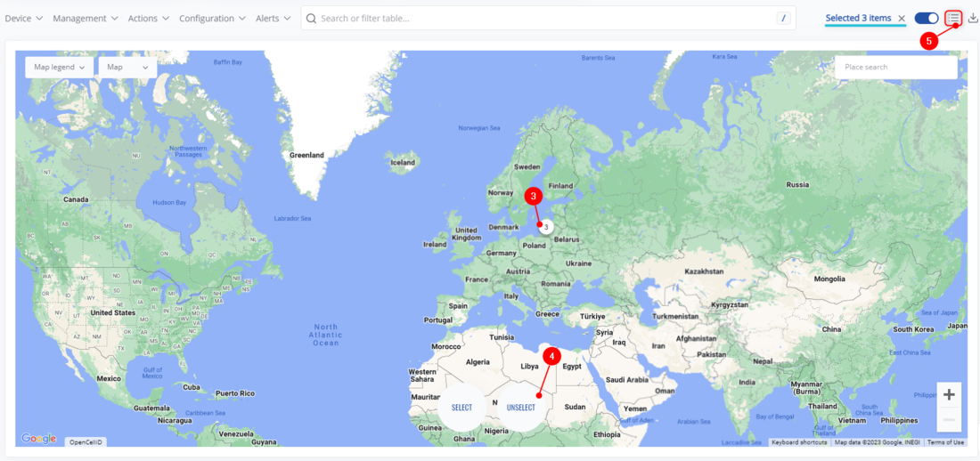Click the Google logo on the map
Screen dimensions: 980x461
pyautogui.click(x=38, y=438)
